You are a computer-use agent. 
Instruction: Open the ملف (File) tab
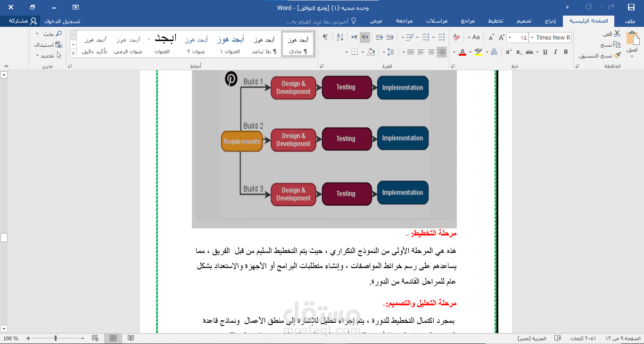(630, 21)
